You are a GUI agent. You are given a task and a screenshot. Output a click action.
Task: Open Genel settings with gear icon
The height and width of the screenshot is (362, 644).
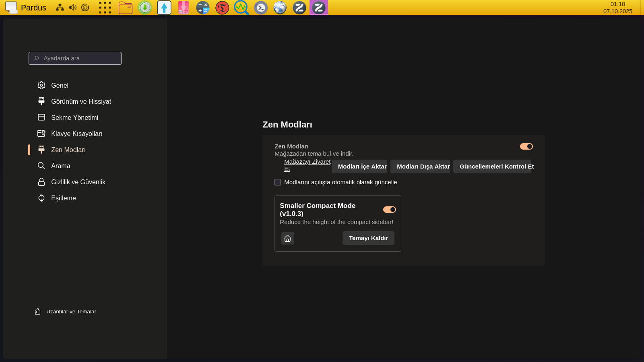click(60, 85)
